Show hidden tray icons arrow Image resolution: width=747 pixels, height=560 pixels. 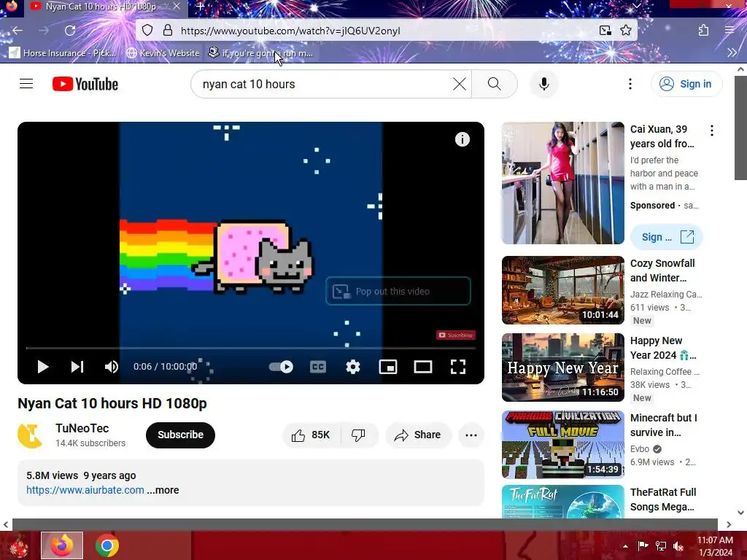pyautogui.click(x=625, y=546)
